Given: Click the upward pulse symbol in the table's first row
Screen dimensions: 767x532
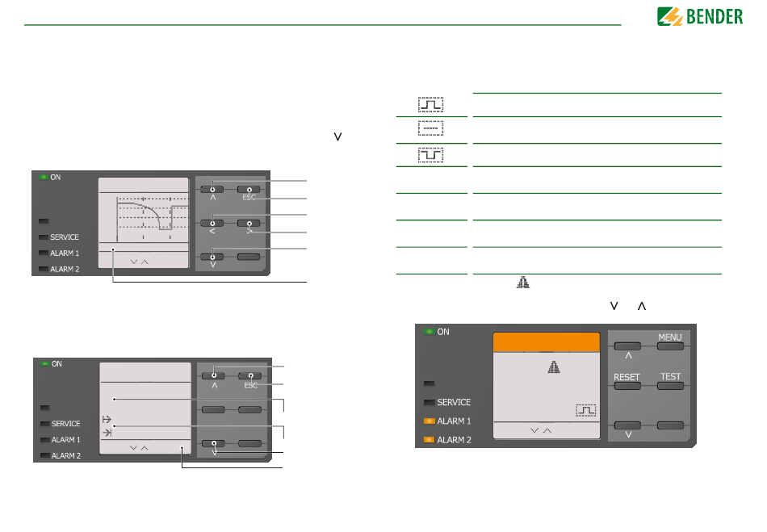Looking at the screenshot, I should pyautogui.click(x=430, y=105).
